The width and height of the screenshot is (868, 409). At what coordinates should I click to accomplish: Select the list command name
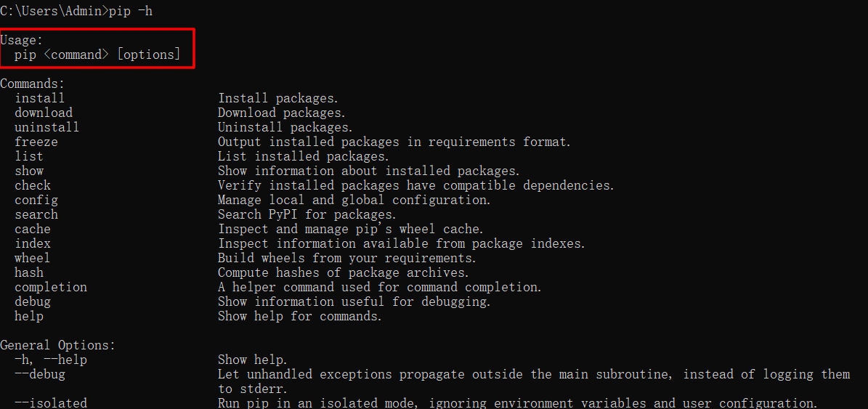[29, 156]
